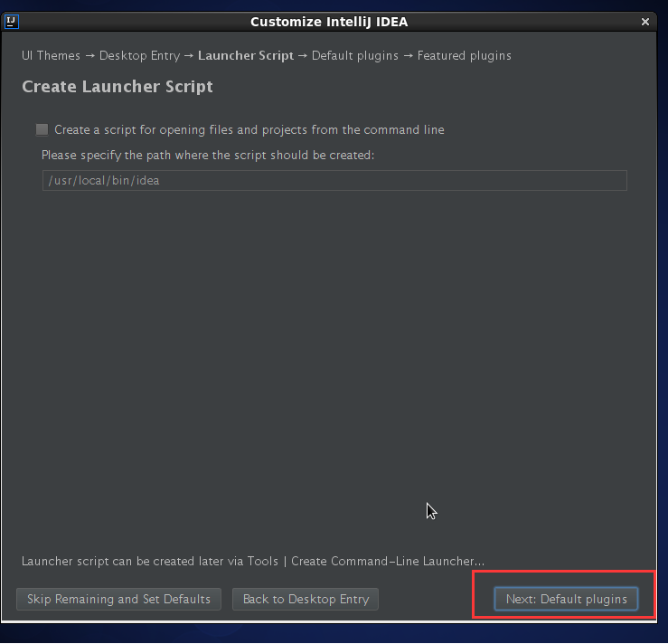This screenshot has height=644, width=668.
Task: Click Skip Remaining and Set Defaults
Action: click(x=118, y=599)
